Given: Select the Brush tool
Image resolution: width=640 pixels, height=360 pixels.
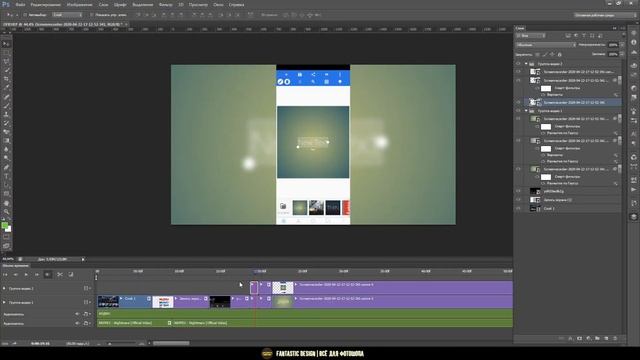Looking at the screenshot, I should [x=6, y=106].
